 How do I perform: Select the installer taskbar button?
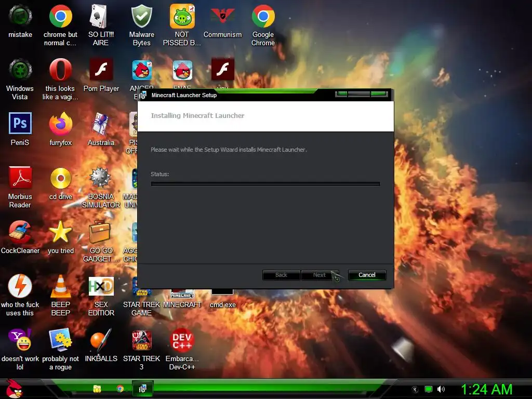pyautogui.click(x=142, y=389)
